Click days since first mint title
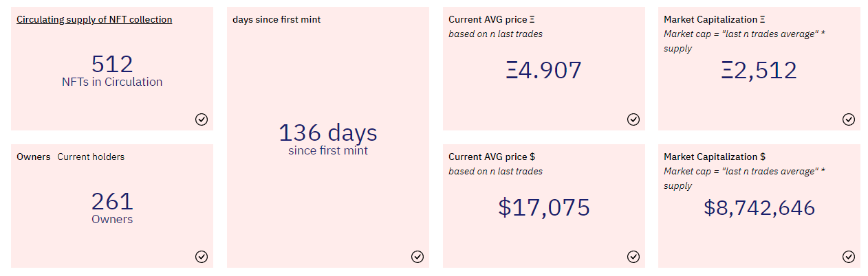 click(276, 19)
